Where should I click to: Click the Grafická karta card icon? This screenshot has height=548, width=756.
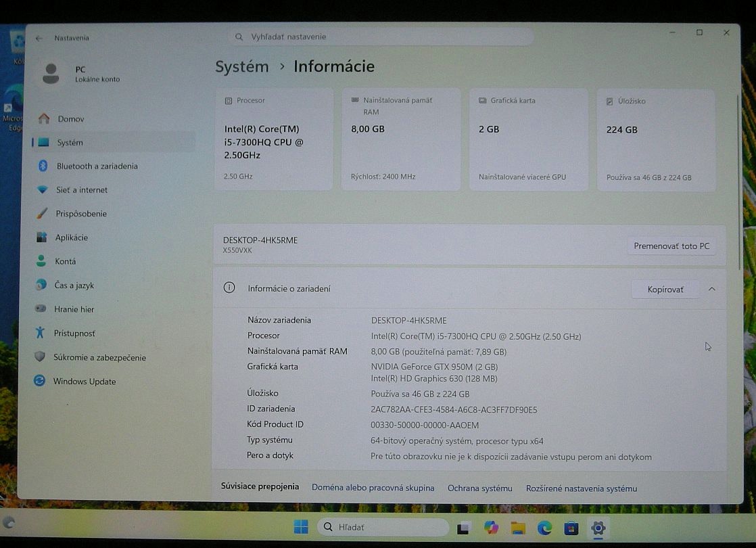point(482,100)
